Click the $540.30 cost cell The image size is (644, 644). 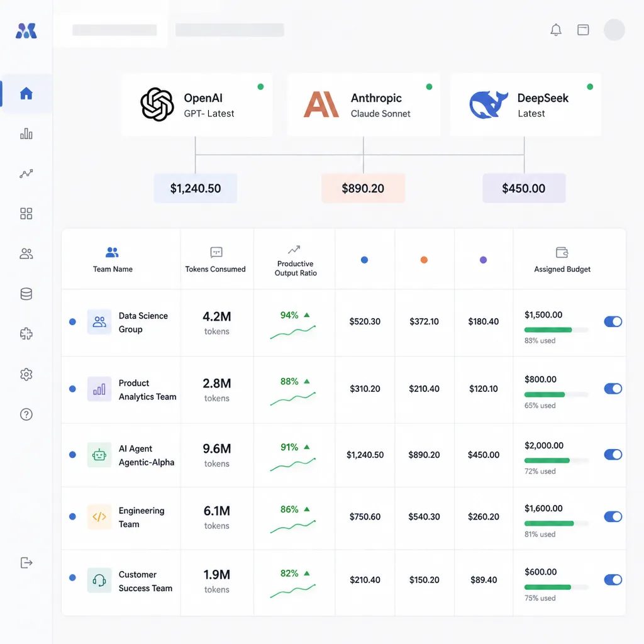[x=424, y=517]
